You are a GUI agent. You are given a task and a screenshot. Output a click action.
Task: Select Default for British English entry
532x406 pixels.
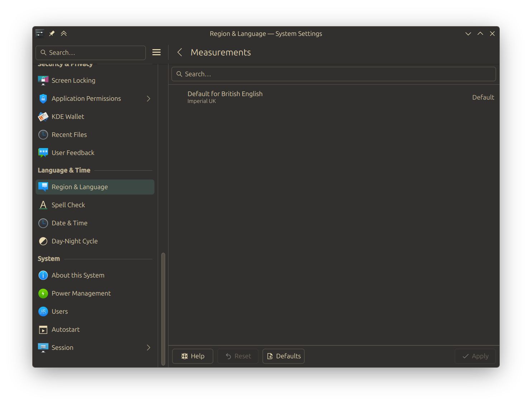(x=334, y=97)
